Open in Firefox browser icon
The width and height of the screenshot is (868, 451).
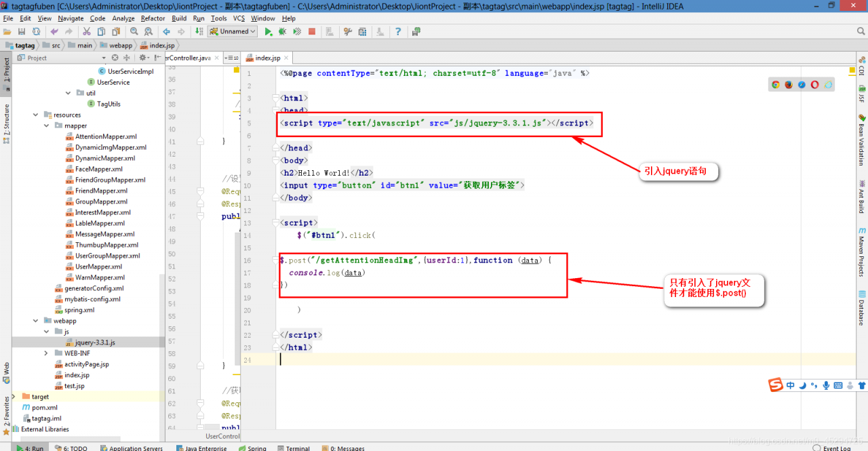(789, 85)
